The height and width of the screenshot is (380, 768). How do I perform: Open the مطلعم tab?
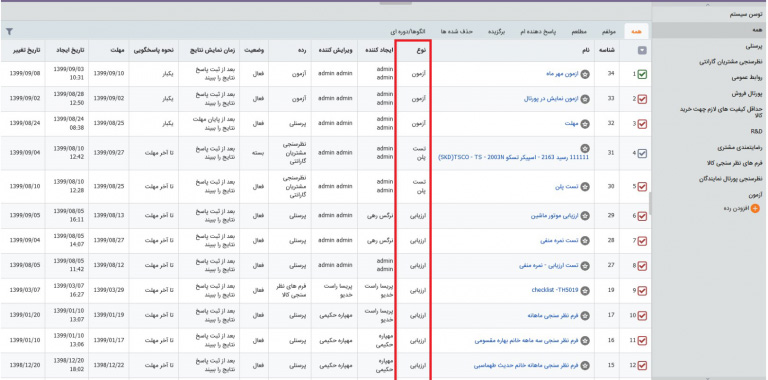580,31
